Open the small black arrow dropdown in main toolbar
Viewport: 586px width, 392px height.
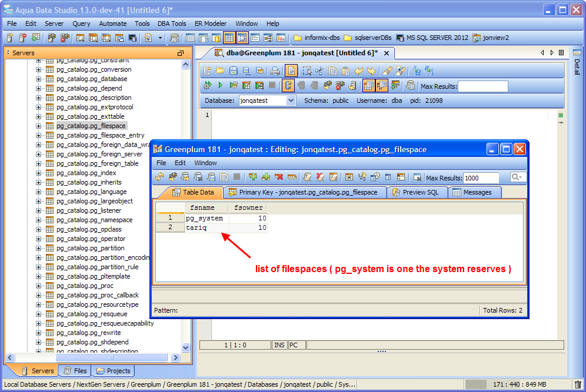click(x=161, y=38)
